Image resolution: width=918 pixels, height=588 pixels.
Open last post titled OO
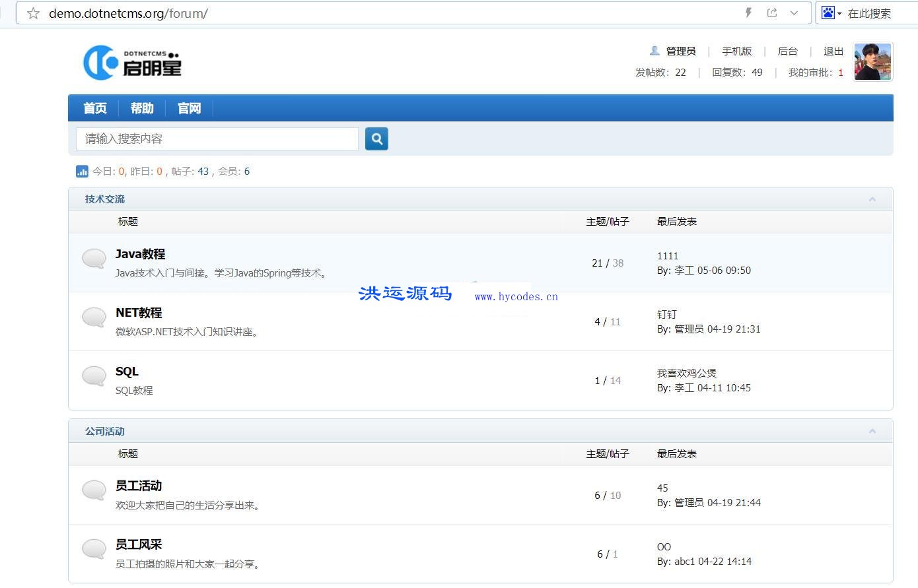664,547
